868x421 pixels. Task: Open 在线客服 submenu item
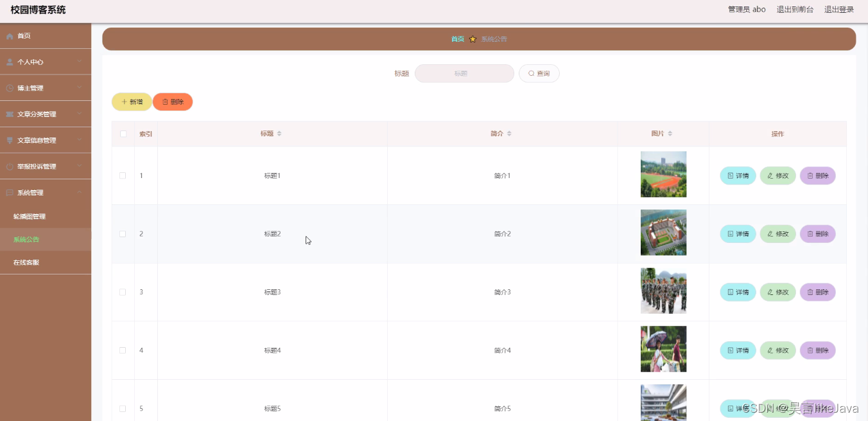point(46,263)
